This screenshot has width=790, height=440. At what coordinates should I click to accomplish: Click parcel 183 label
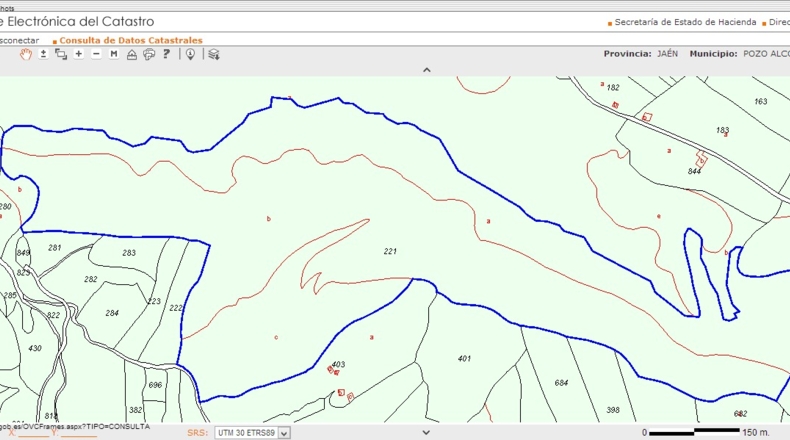[x=722, y=130]
